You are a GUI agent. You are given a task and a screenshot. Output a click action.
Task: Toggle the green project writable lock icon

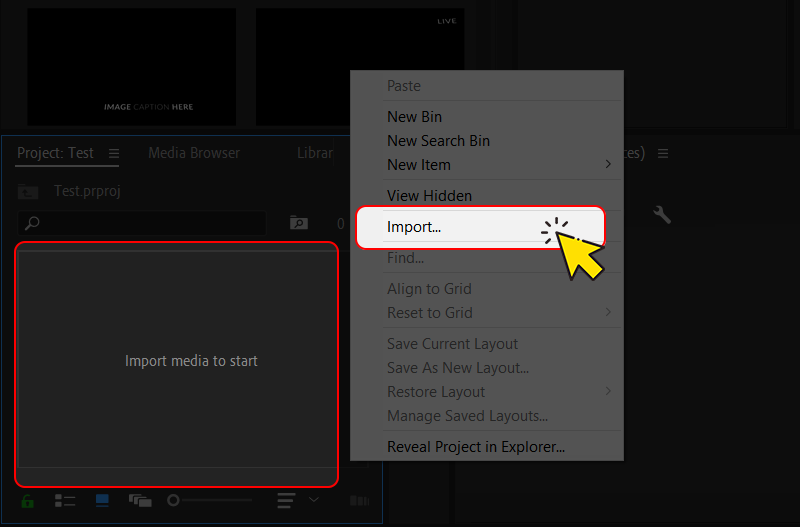[x=27, y=500]
